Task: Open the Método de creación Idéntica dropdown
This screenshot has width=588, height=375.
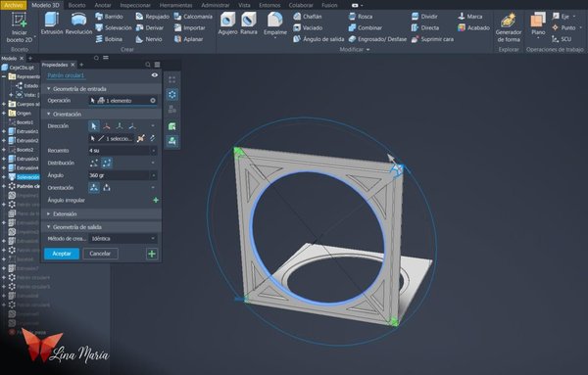Action: coord(123,239)
